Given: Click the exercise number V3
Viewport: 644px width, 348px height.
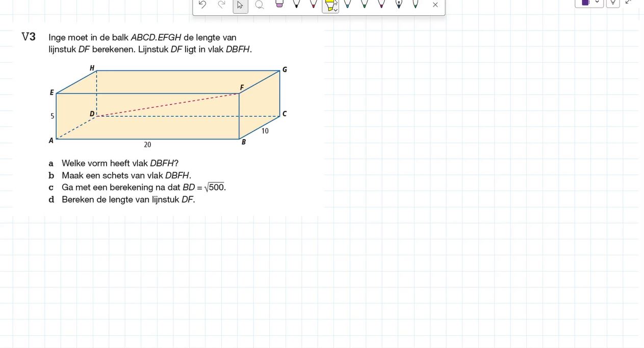Looking at the screenshot, I should click(29, 37).
